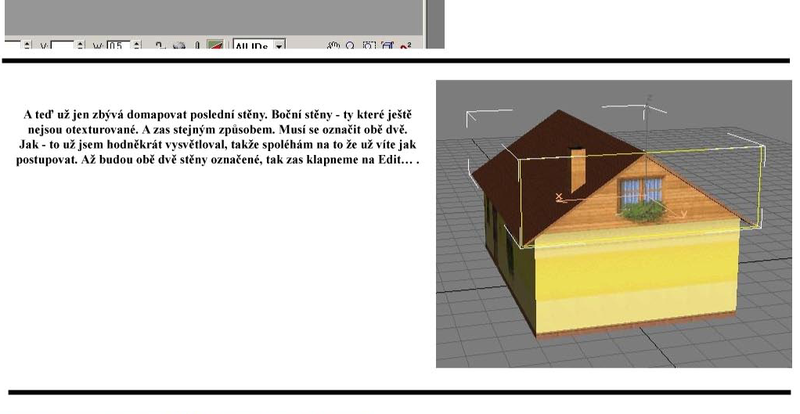Toggle the red snap magnet icon
The width and height of the screenshot is (800, 414).
tap(405, 45)
